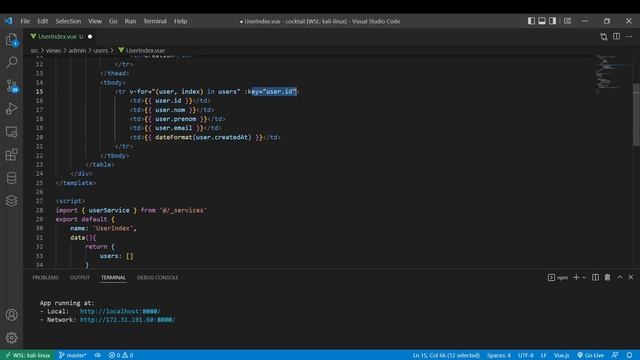Screen dimensions: 640x360
Task: Open the Extensions view
Action: point(11,155)
